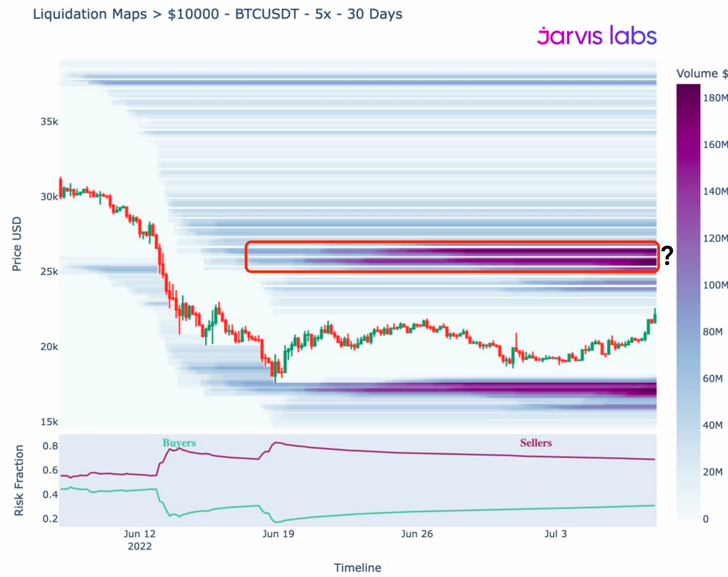The width and height of the screenshot is (728, 577).
Task: Click the Price USD axis title
Action: [x=17, y=244]
